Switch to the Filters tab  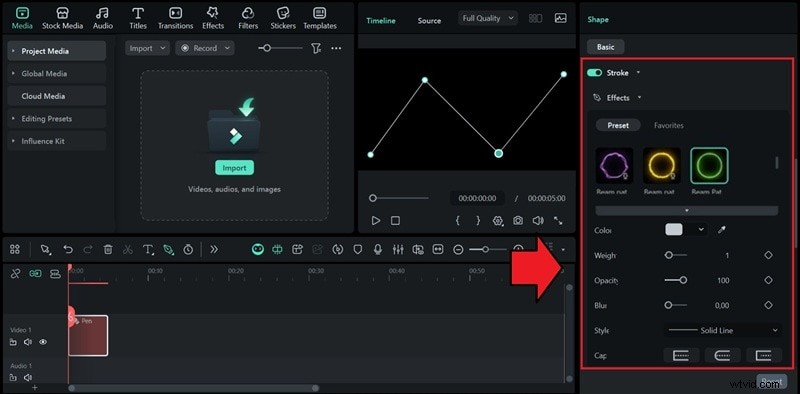pos(248,18)
